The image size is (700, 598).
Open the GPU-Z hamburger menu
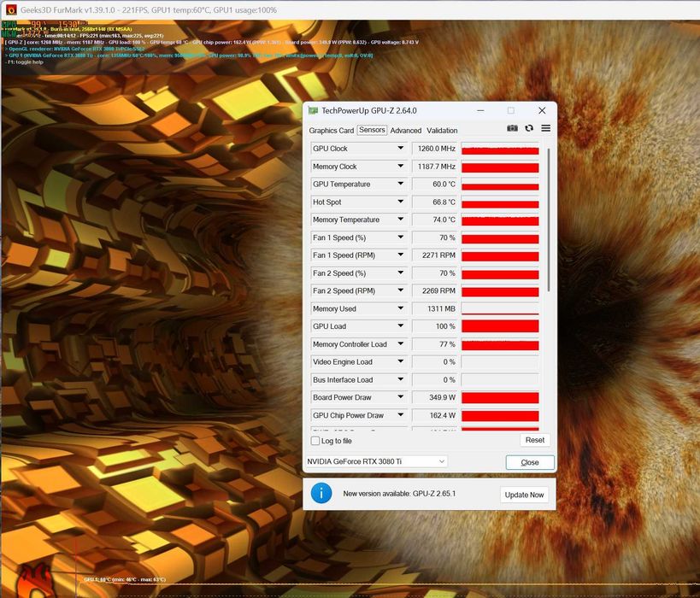click(545, 128)
